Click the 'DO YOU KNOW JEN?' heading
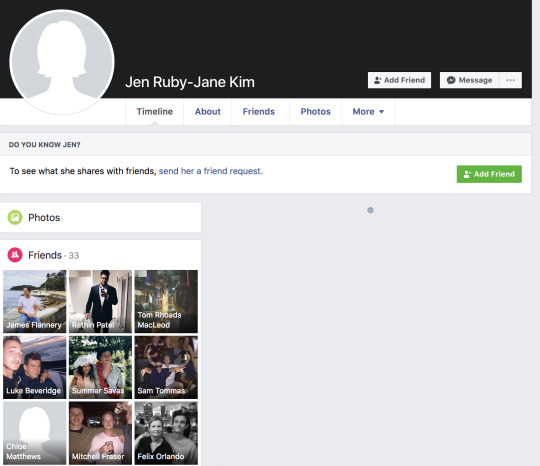The image size is (540, 466). pos(44,145)
